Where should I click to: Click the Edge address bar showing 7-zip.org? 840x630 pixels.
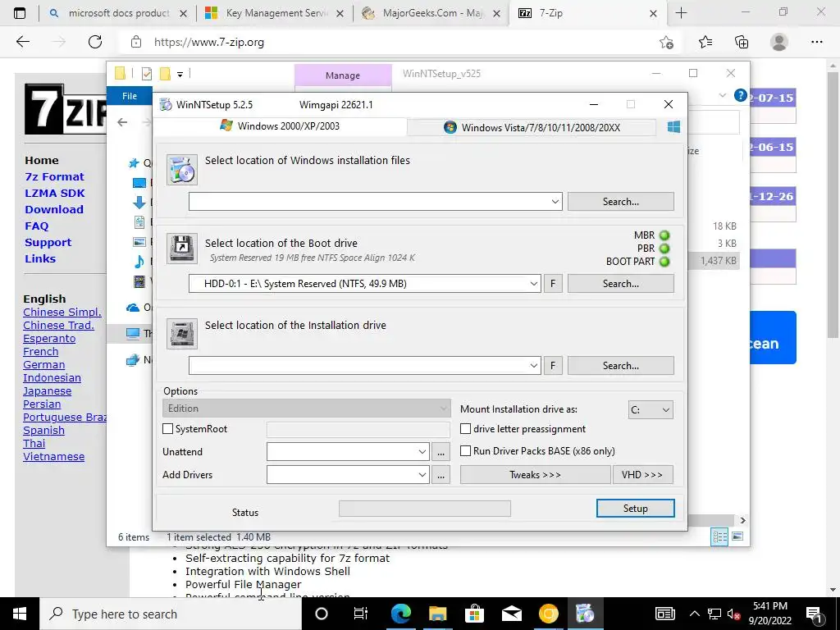[x=391, y=43]
